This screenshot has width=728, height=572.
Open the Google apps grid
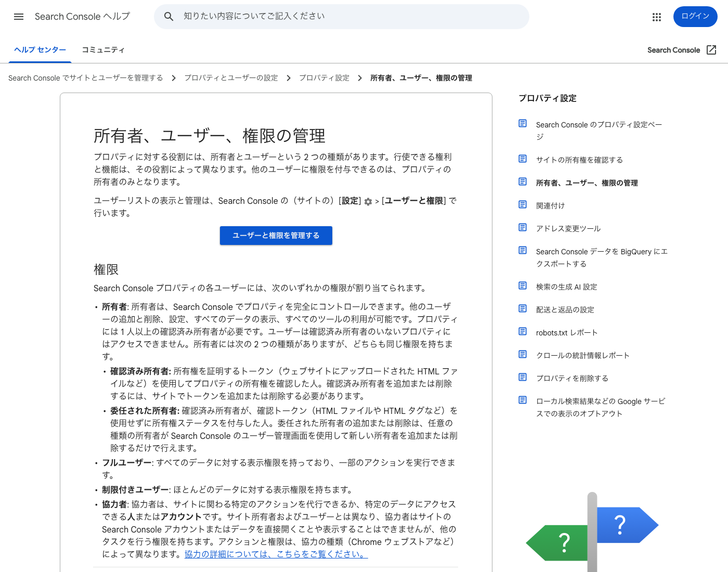[x=657, y=17]
